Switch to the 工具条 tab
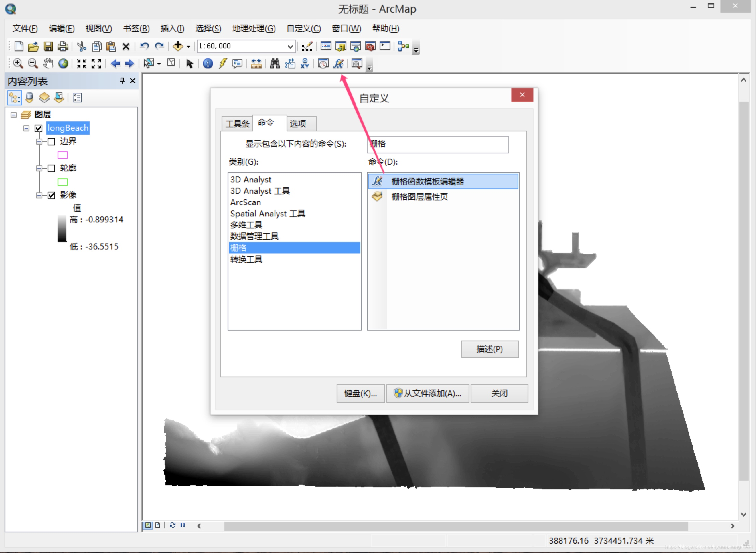The height and width of the screenshot is (553, 756). click(237, 124)
